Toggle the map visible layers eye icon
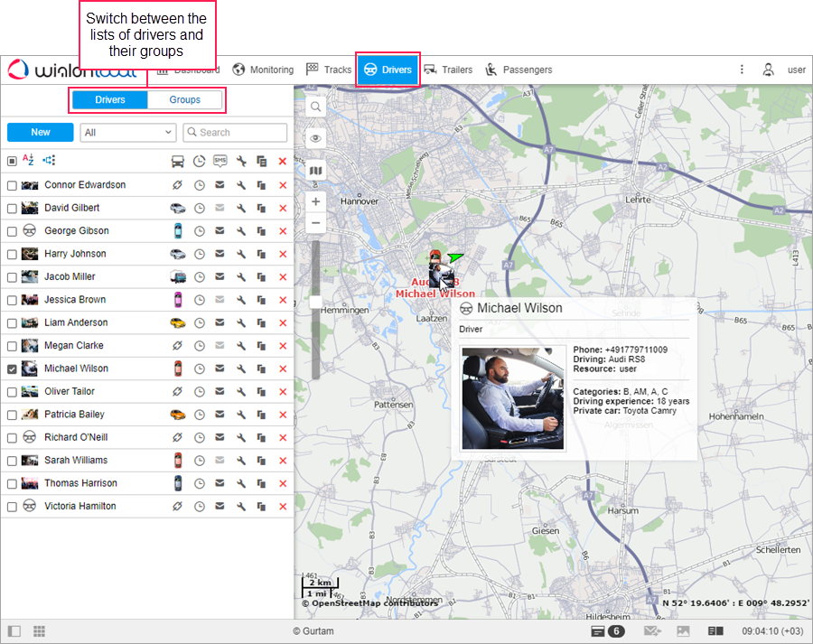 point(315,138)
